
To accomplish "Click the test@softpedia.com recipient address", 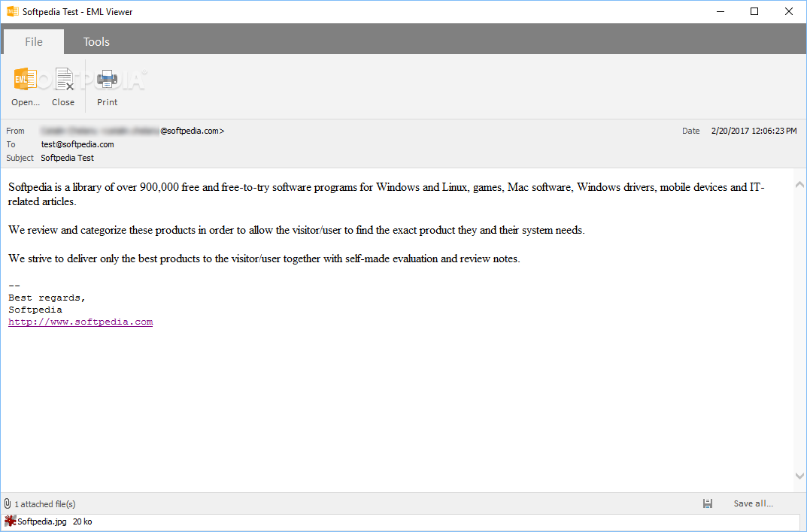I will coord(77,144).
